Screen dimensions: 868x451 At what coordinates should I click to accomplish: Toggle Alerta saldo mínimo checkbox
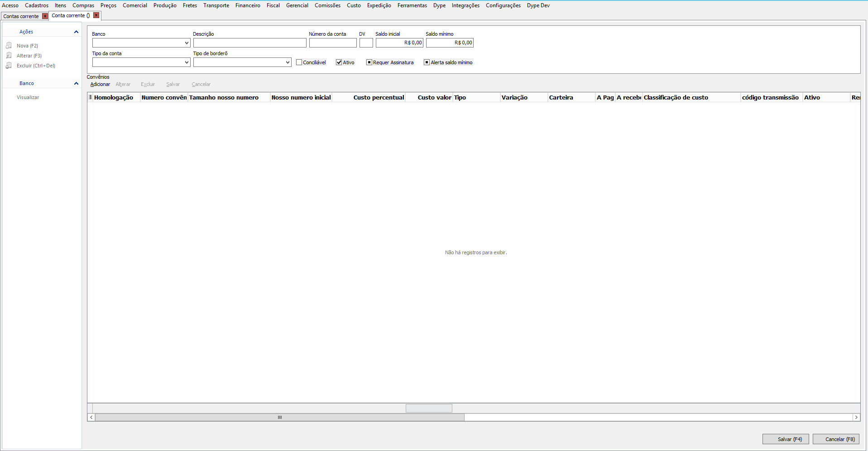click(x=427, y=62)
